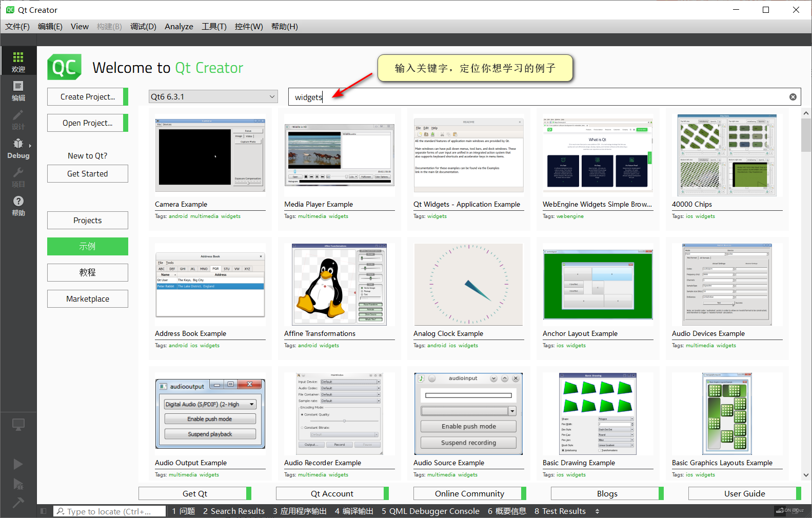812x518 pixels.
Task: Open the Address Book Example thumbnail
Action: point(210,285)
